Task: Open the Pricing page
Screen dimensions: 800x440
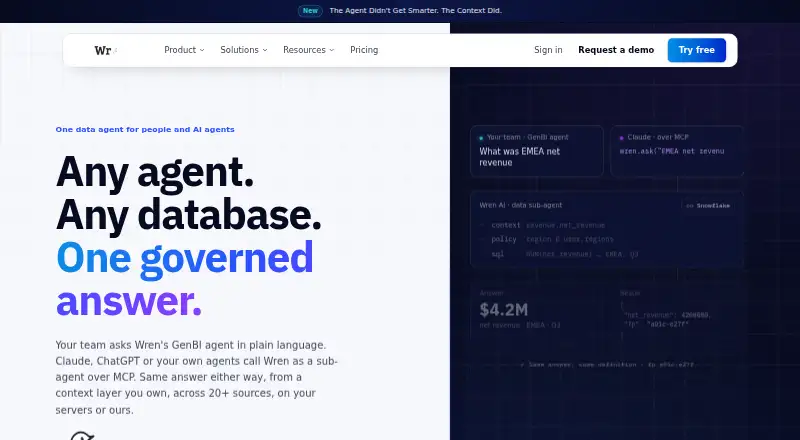Action: pyautogui.click(x=364, y=50)
